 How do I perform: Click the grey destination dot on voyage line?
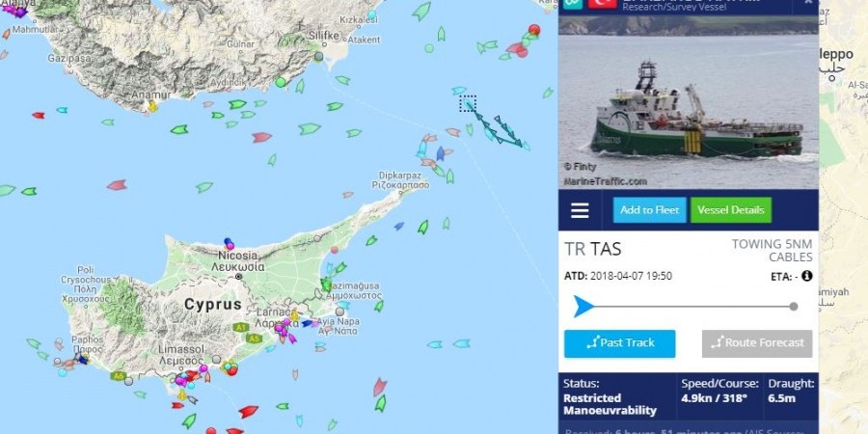tap(794, 306)
